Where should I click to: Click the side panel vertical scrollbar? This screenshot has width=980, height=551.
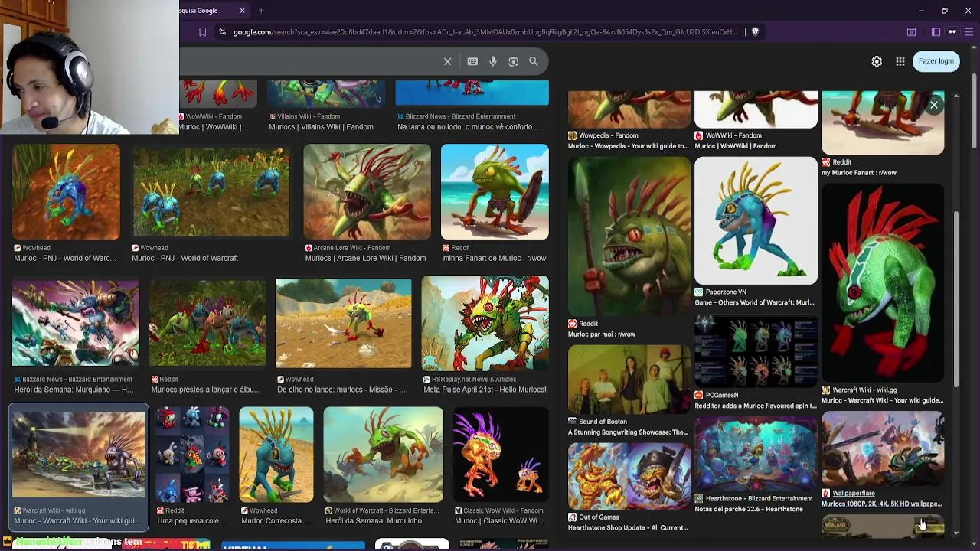(955, 298)
